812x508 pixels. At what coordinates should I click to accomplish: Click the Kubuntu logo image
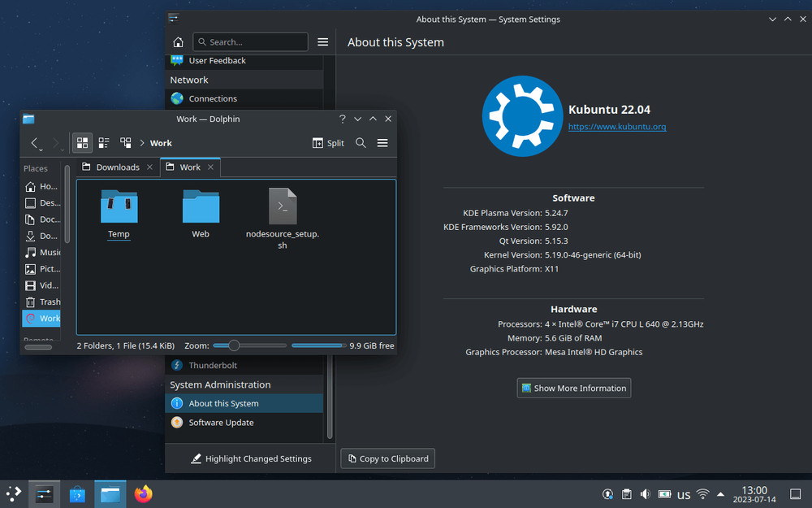tap(522, 116)
